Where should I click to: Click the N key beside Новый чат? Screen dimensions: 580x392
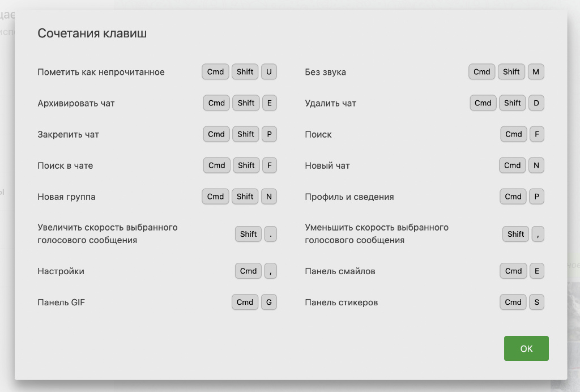(536, 165)
